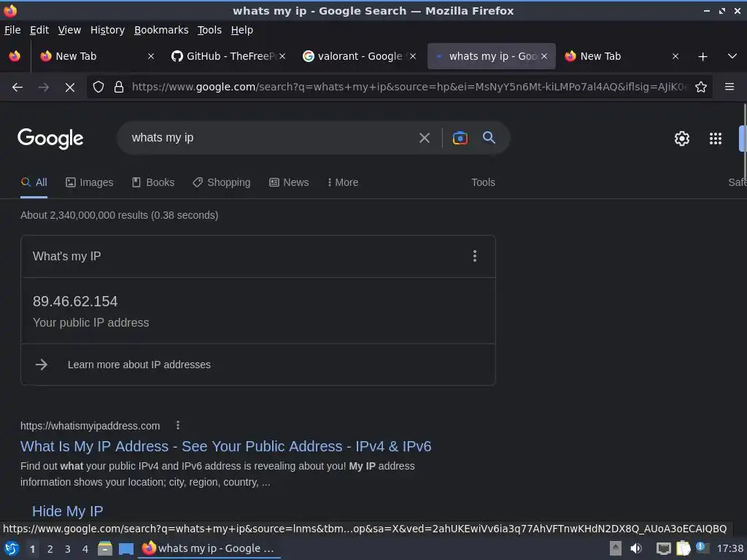Click the forward navigation arrow
Viewport: 747px width, 560px height.
point(43,87)
